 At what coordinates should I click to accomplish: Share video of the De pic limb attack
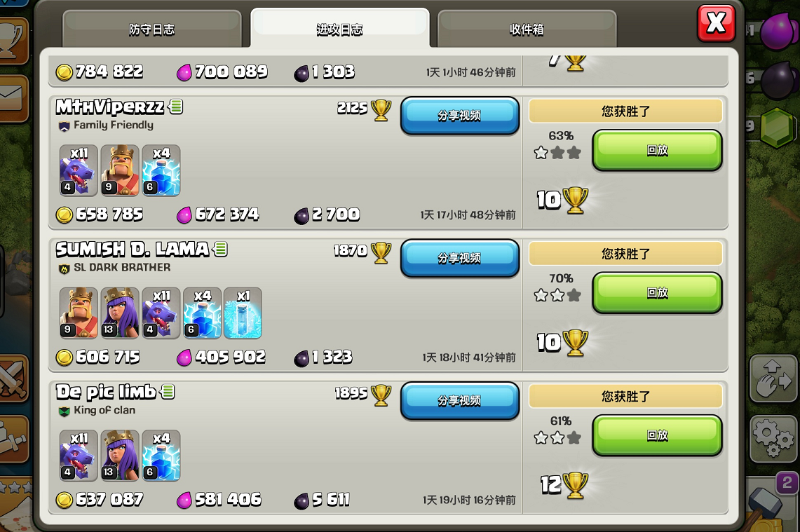point(460,401)
